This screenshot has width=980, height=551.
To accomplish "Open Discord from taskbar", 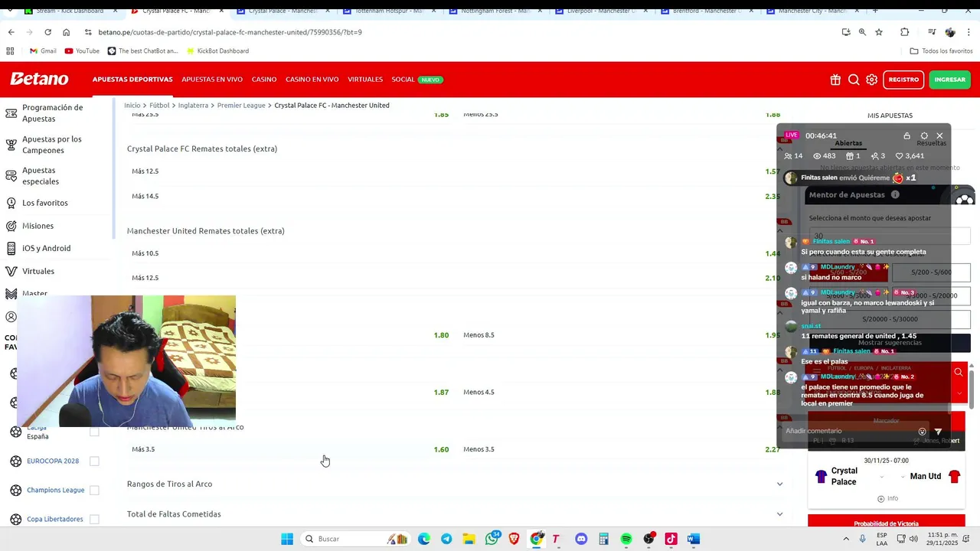I will click(x=581, y=539).
